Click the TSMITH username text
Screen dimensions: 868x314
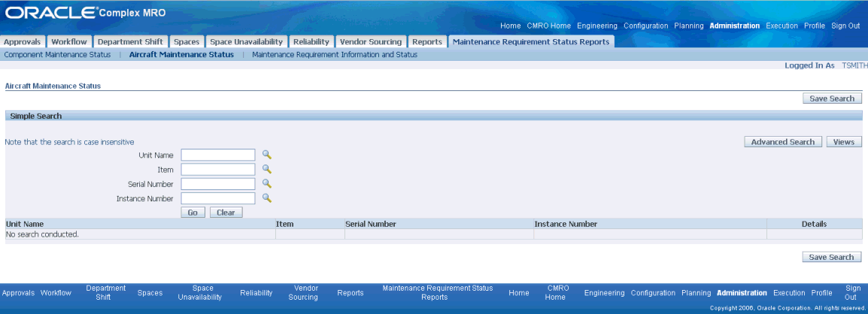pyautogui.click(x=854, y=65)
